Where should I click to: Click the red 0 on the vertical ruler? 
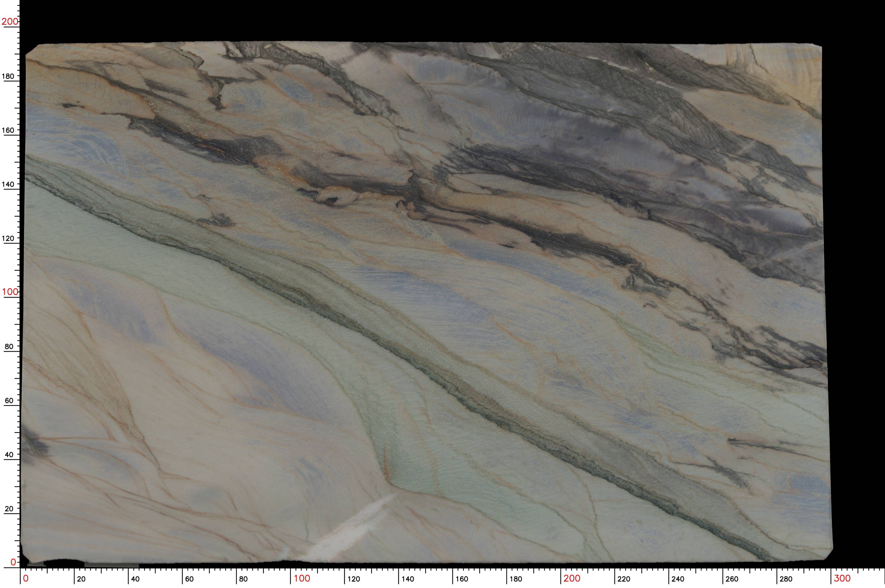click(14, 562)
